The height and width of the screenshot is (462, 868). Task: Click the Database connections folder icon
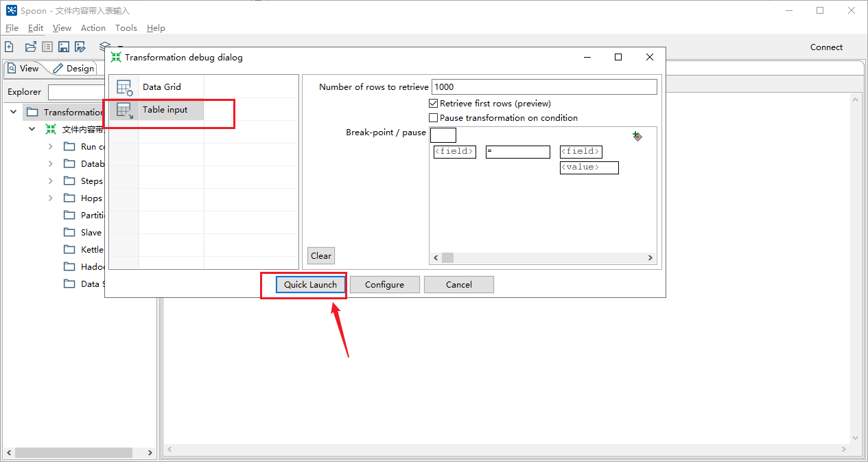(x=69, y=163)
